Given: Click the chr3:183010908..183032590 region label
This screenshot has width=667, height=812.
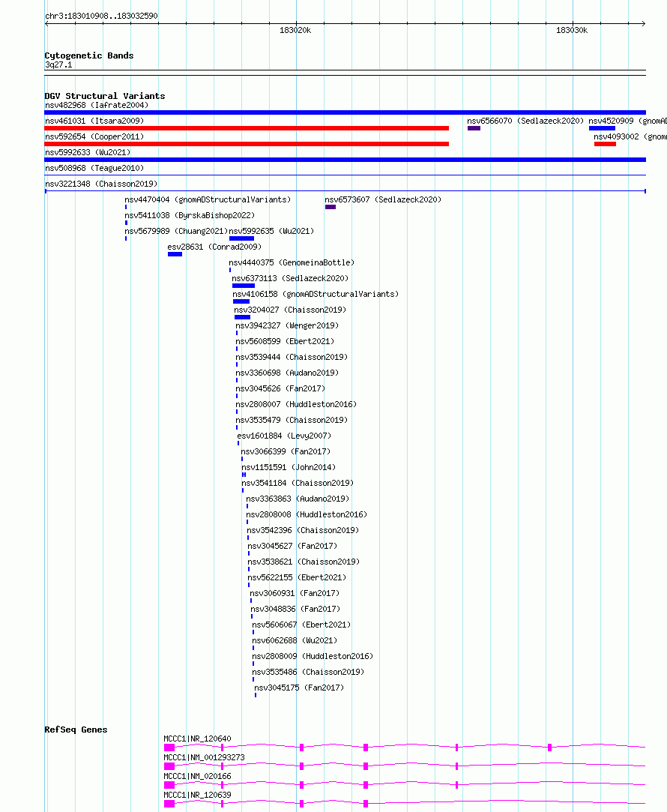Looking at the screenshot, I should click(101, 16).
